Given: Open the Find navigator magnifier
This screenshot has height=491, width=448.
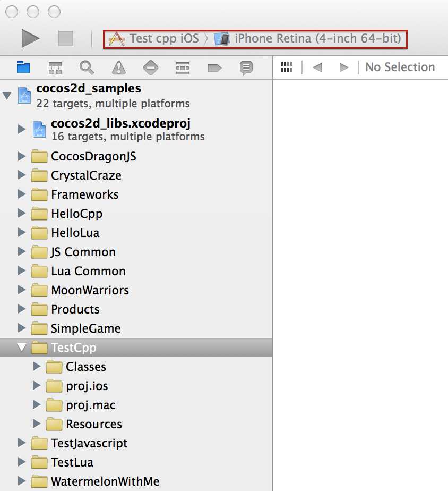Looking at the screenshot, I should click(87, 67).
